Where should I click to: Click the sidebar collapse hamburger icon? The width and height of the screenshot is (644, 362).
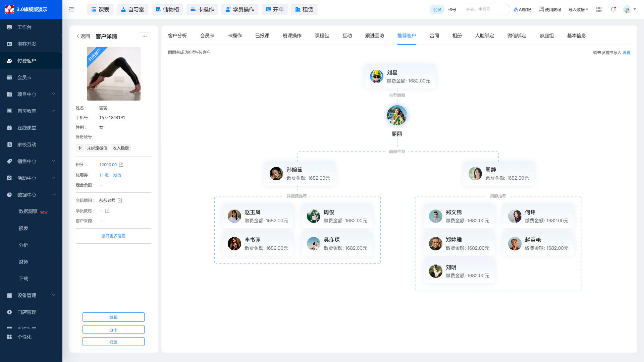point(71,9)
